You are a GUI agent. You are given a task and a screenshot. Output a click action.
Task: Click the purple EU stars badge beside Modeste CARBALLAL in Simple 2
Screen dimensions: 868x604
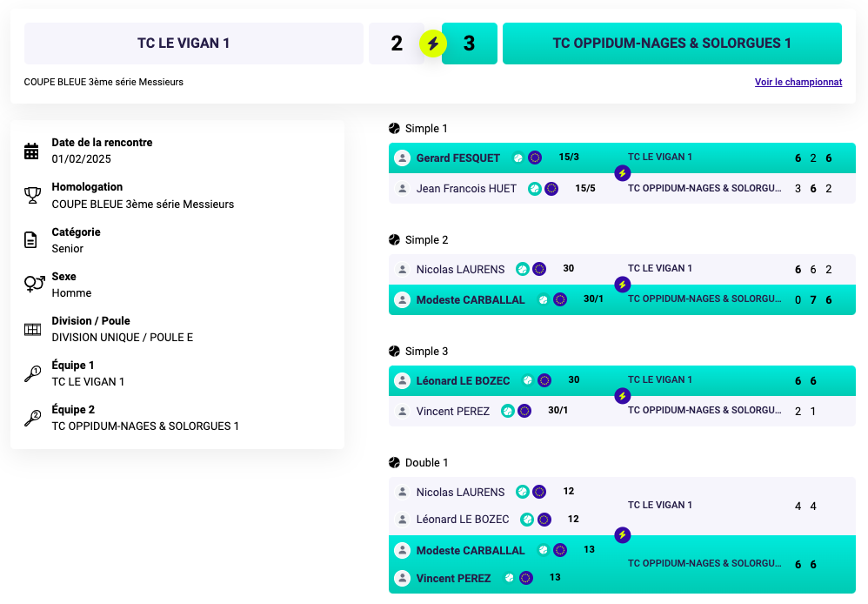pos(560,299)
